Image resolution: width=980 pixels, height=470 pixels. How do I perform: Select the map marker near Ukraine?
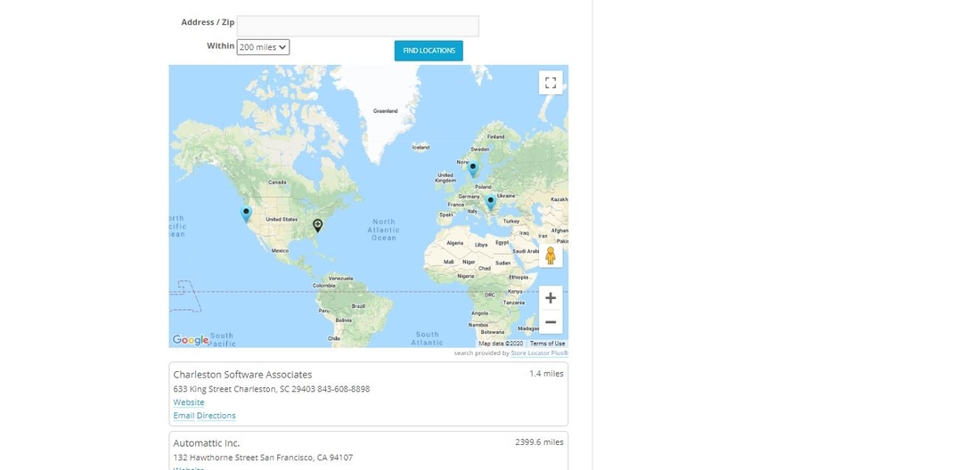[490, 202]
